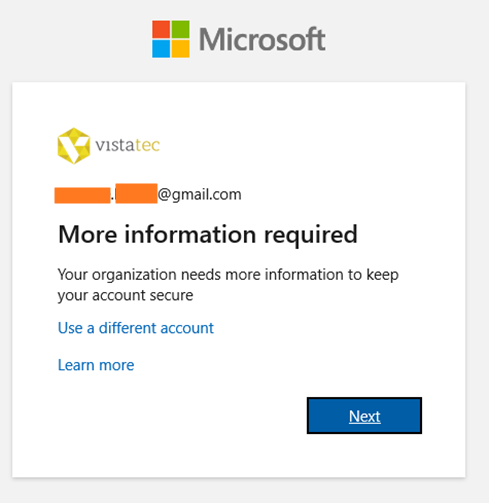Click the red square in Microsoft logo
Viewport: 489px width, 503px height.
coord(161,29)
